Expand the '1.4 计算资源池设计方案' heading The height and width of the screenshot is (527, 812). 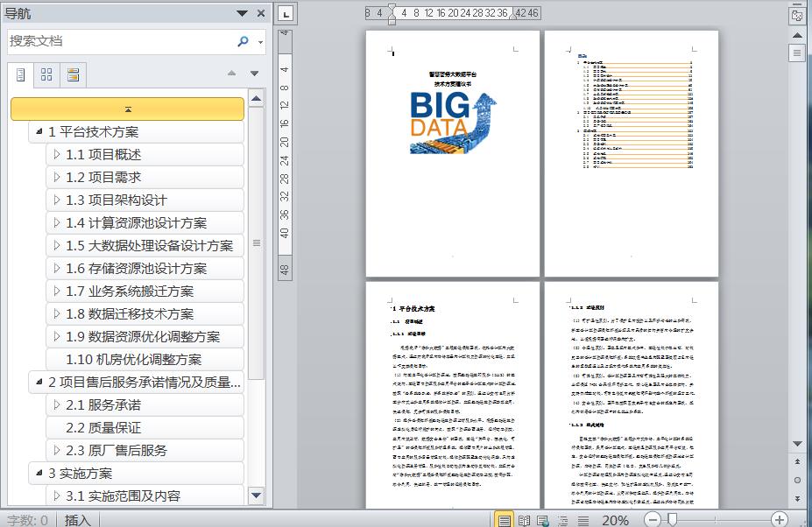coord(57,222)
